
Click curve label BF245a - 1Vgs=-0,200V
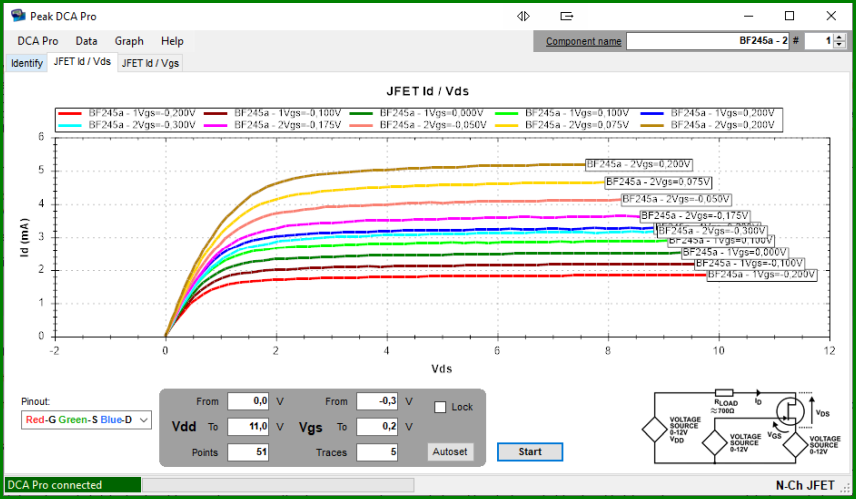point(762,275)
